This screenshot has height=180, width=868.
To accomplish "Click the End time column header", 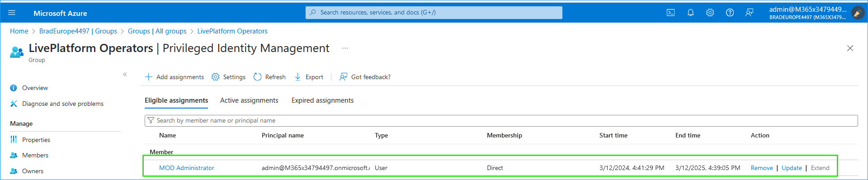I will [x=688, y=135].
